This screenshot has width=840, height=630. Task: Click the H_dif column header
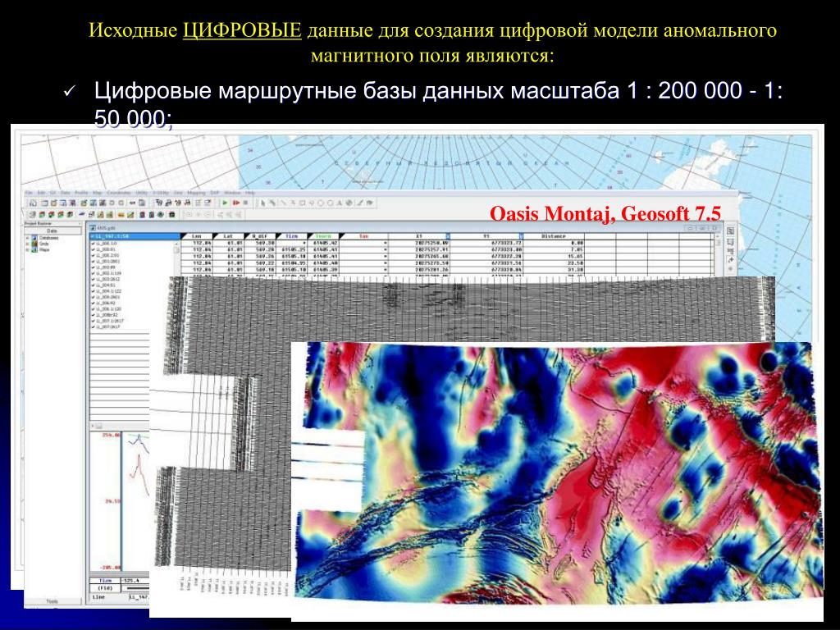(260, 236)
